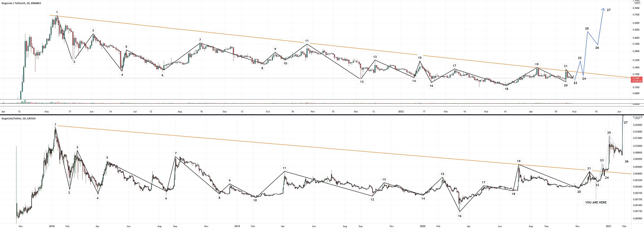Image resolution: width=644 pixels, height=229 pixels.
Task: Click the 0.005000 price axis label
Action: [x=637, y=167]
